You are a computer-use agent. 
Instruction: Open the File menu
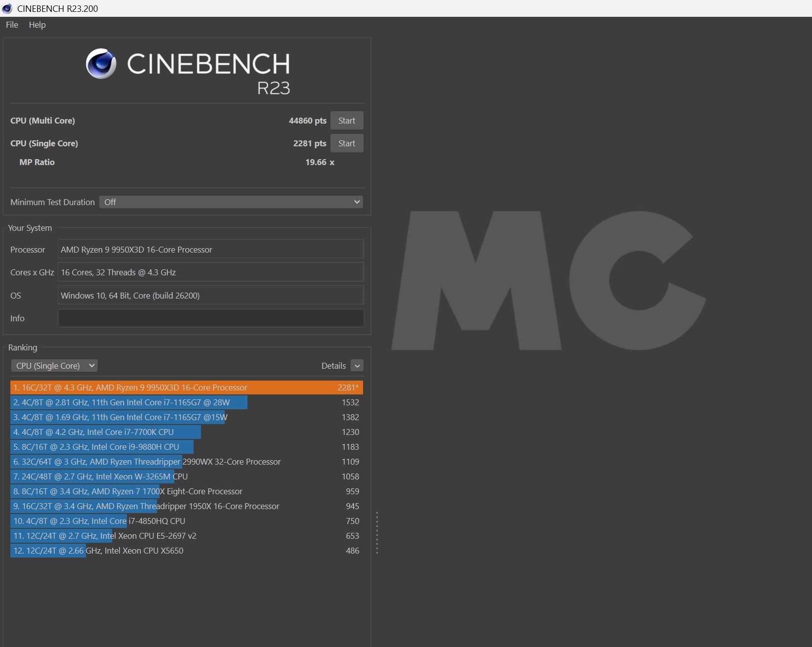tap(12, 25)
